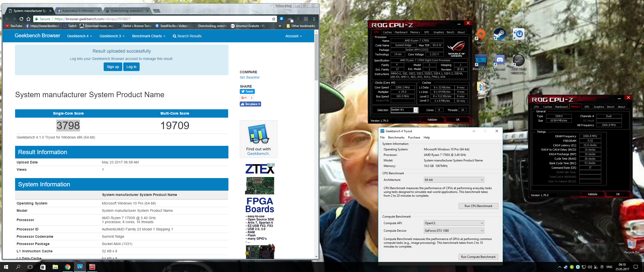644x272 pixels.
Task: Open the Socket #1 selection dropdown
Action: point(404,110)
